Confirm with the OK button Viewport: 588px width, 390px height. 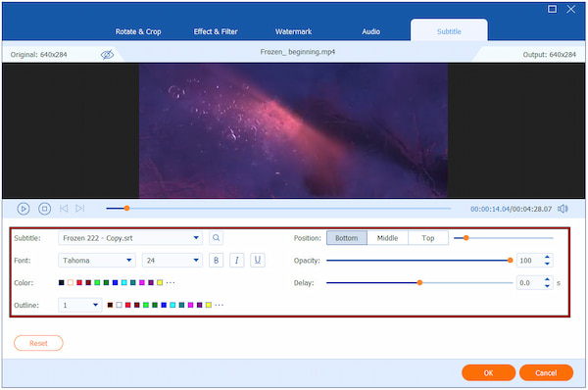click(x=489, y=372)
